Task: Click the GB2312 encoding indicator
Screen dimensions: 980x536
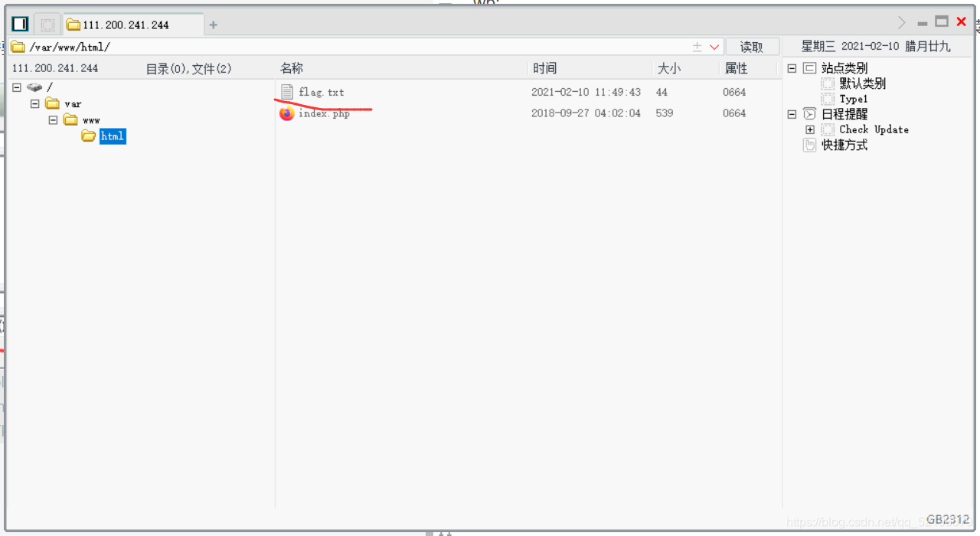Action: pos(948,519)
